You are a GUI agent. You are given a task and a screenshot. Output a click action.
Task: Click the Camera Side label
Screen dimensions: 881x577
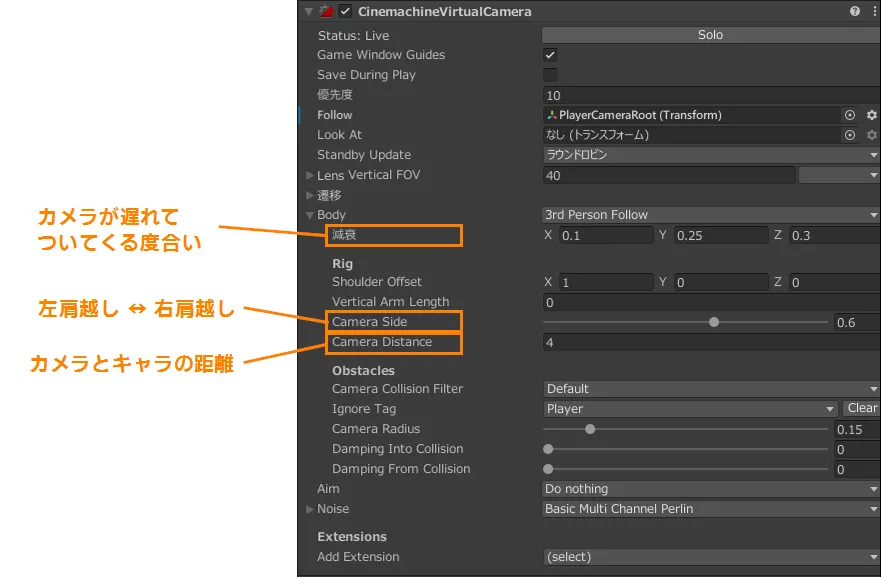click(x=369, y=322)
